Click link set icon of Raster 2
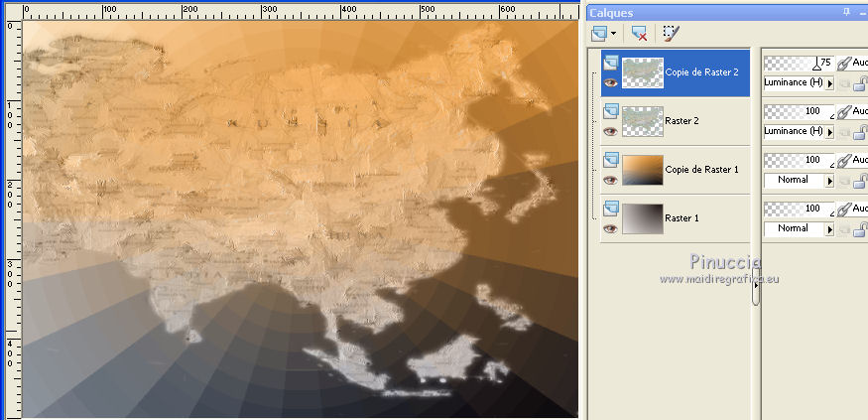 click(x=843, y=112)
